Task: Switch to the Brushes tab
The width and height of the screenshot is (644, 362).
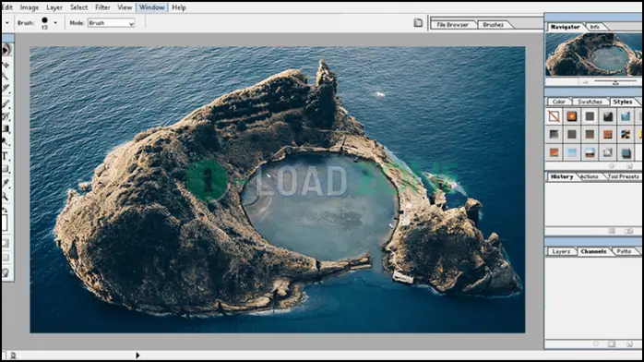Action: (x=494, y=25)
